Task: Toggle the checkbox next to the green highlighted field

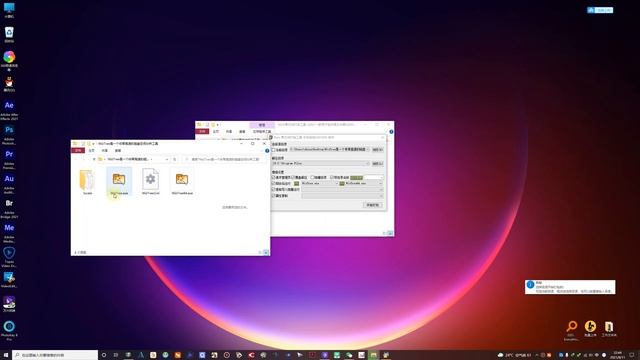Action: [x=332, y=178]
